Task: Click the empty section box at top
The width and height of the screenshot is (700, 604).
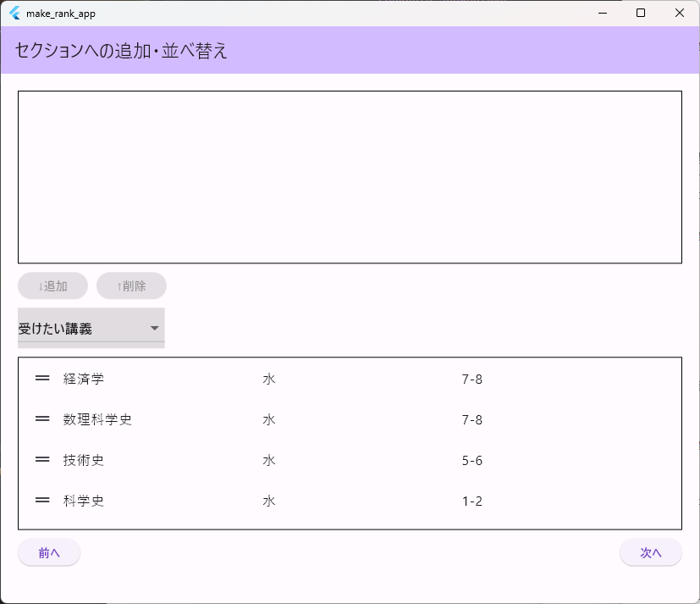Action: 350,177
